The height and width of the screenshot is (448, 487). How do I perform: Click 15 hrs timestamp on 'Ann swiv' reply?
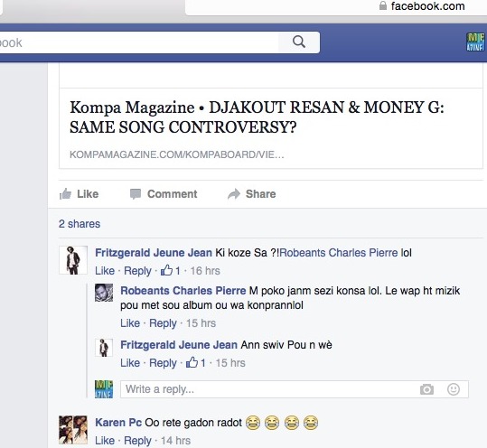click(230, 363)
